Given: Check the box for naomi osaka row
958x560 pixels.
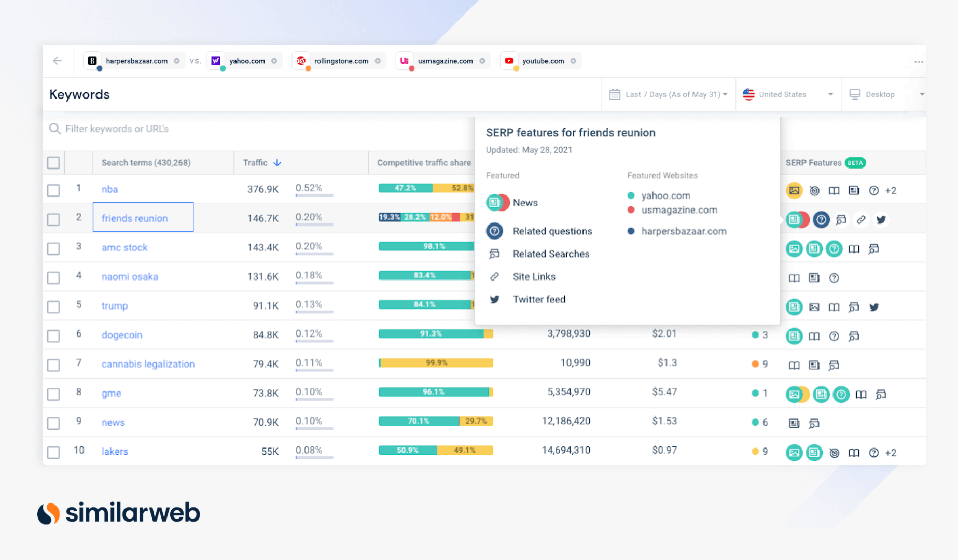Looking at the screenshot, I should point(53,277).
